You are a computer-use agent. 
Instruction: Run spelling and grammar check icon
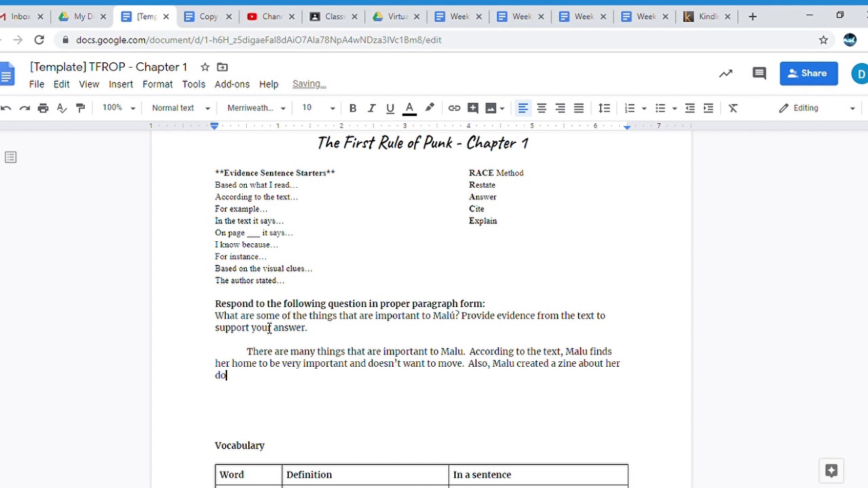tap(62, 108)
